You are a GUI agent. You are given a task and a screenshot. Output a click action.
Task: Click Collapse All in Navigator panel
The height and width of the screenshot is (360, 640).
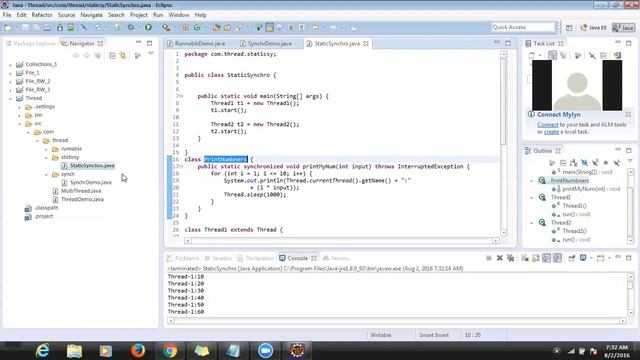click(x=112, y=56)
